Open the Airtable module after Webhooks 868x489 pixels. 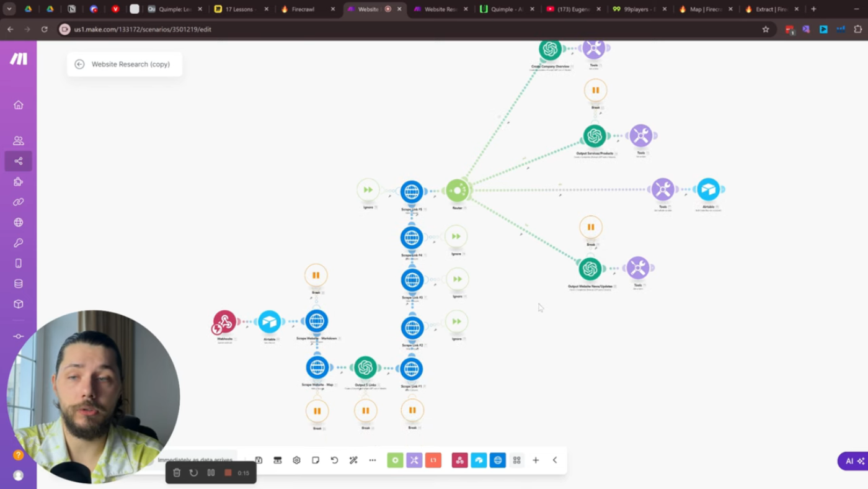(269, 322)
